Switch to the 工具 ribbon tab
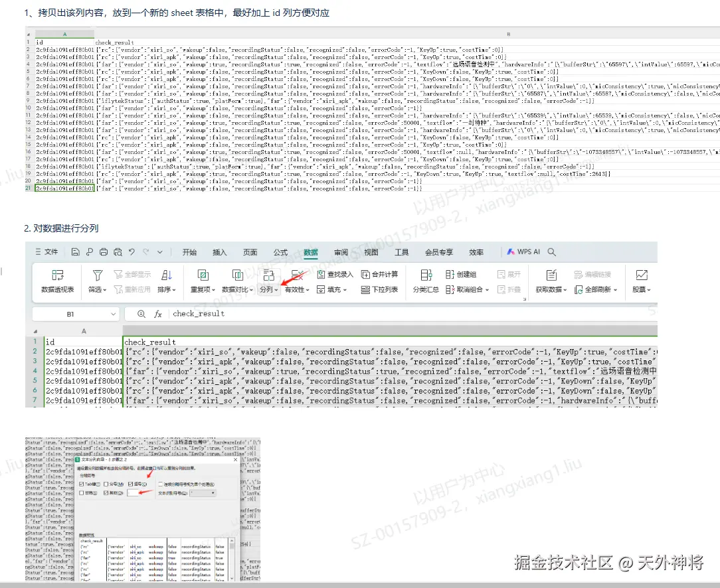The width and height of the screenshot is (720, 588). tap(402, 252)
